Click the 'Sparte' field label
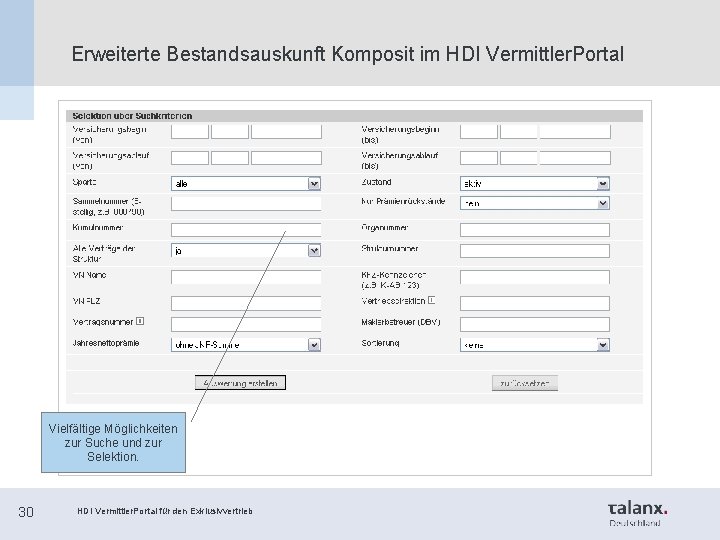The image size is (720, 540). coord(84,182)
